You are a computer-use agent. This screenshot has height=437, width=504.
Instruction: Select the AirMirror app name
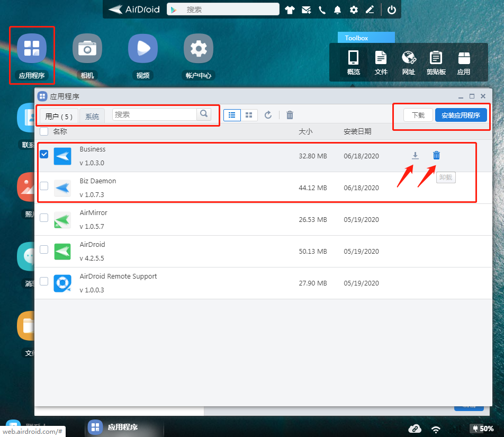tap(93, 213)
